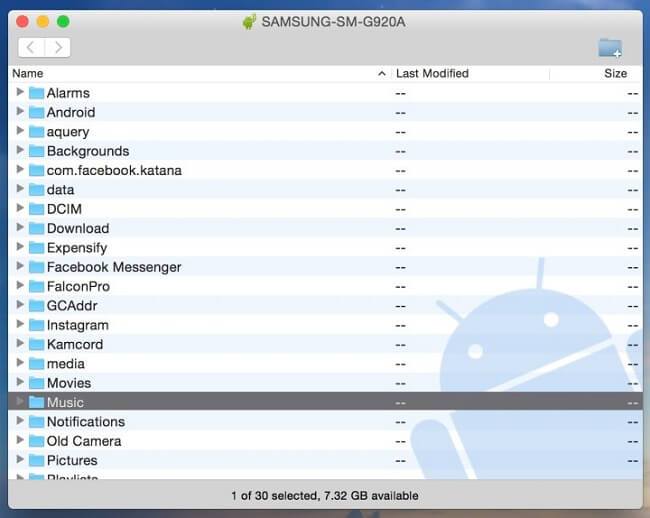The width and height of the screenshot is (650, 518).
Task: Click the media folder name
Action: 65,364
